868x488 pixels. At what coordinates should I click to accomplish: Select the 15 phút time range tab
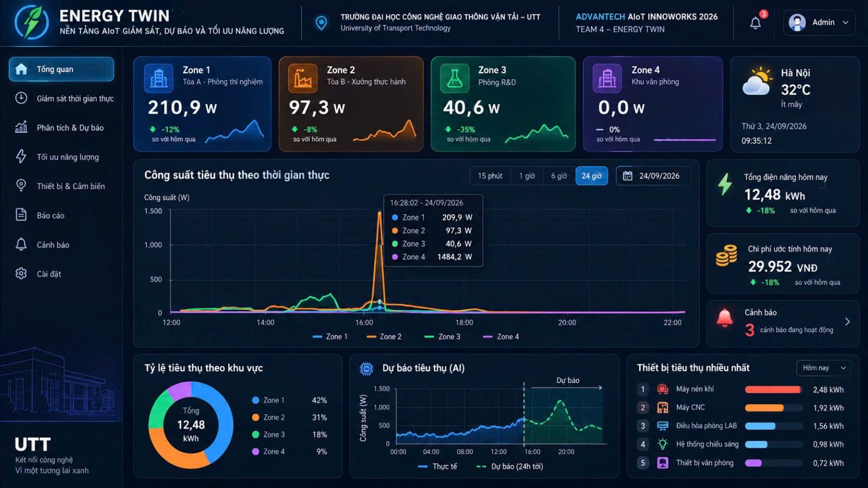(x=490, y=176)
